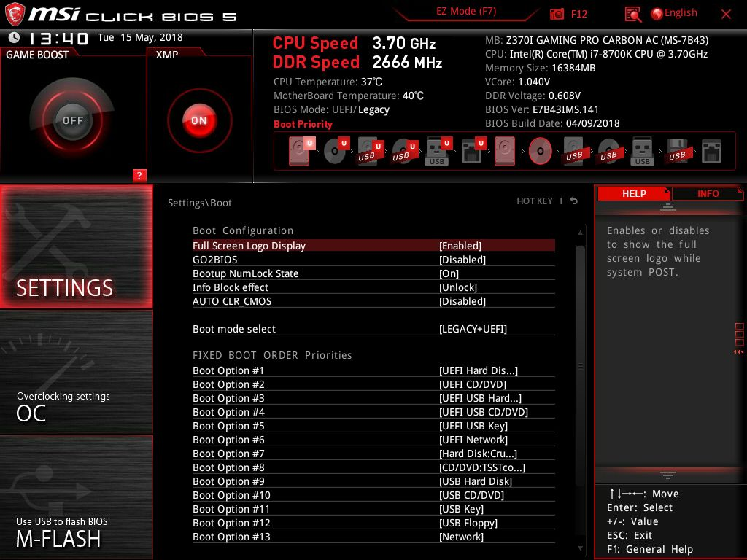
Task: Select the UEFI hard disk boot priority icon
Action: [x=301, y=151]
